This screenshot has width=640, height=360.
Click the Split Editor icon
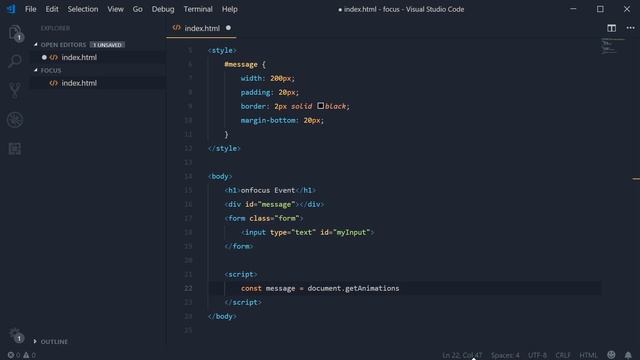tap(611, 28)
